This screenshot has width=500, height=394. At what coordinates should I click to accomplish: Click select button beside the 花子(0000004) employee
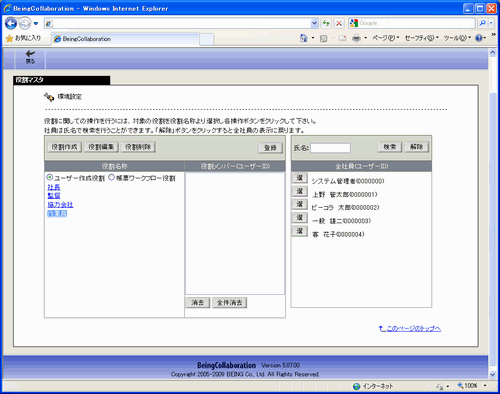(x=299, y=231)
